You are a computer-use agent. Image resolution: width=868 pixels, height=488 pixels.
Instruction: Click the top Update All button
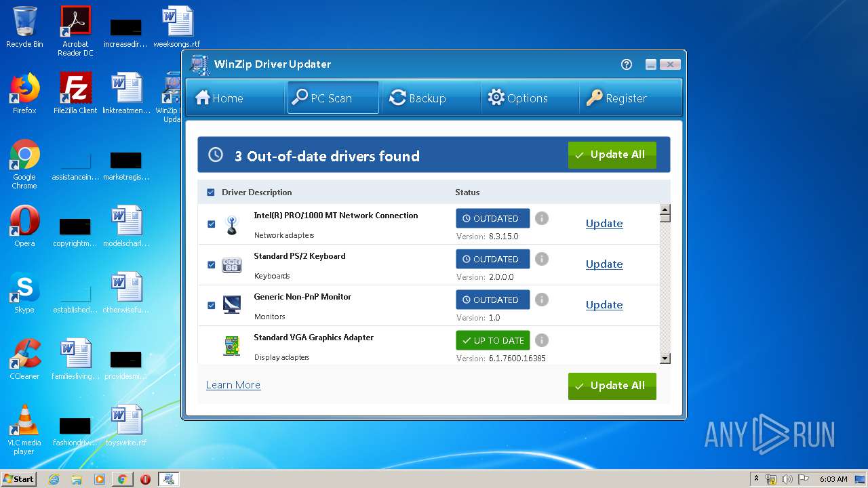coord(612,155)
